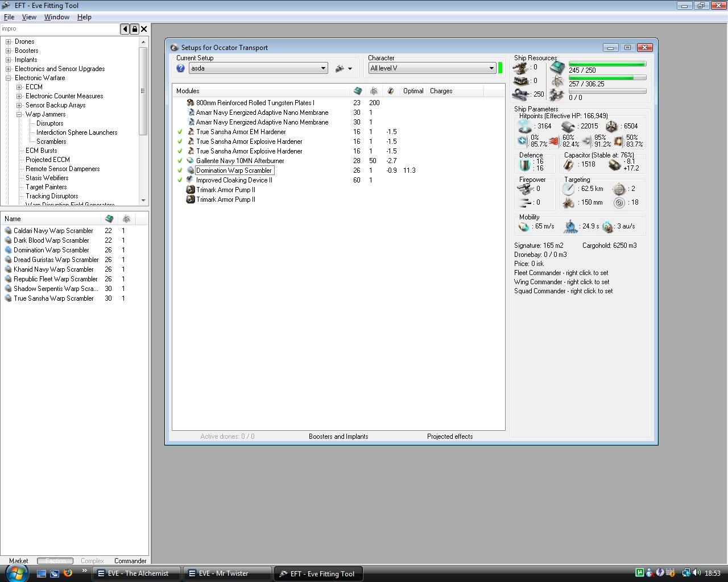Open the Window menu
The image size is (728, 582).
coord(57,17)
